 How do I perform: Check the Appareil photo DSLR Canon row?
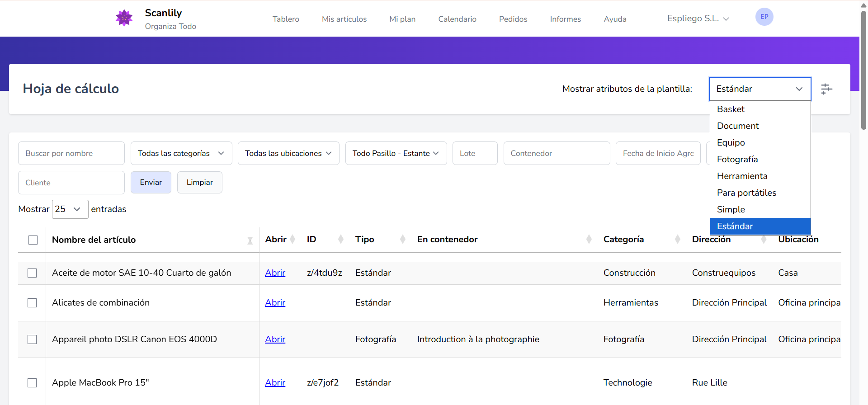click(32, 339)
